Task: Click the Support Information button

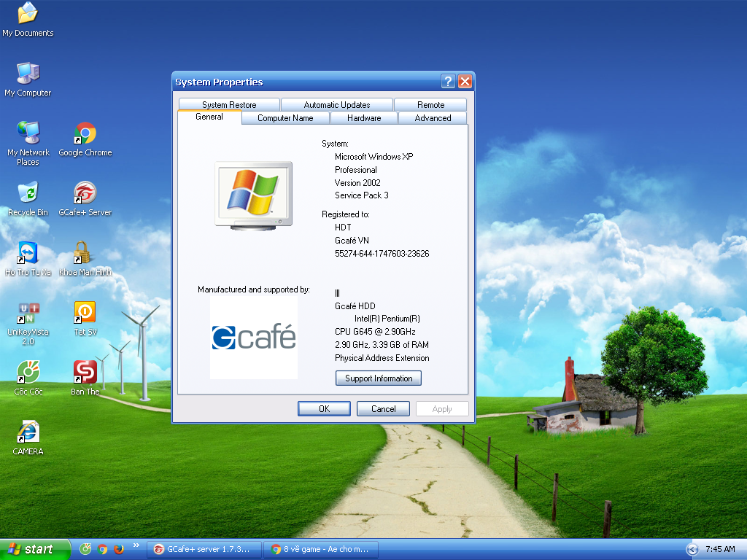Action: (379, 378)
